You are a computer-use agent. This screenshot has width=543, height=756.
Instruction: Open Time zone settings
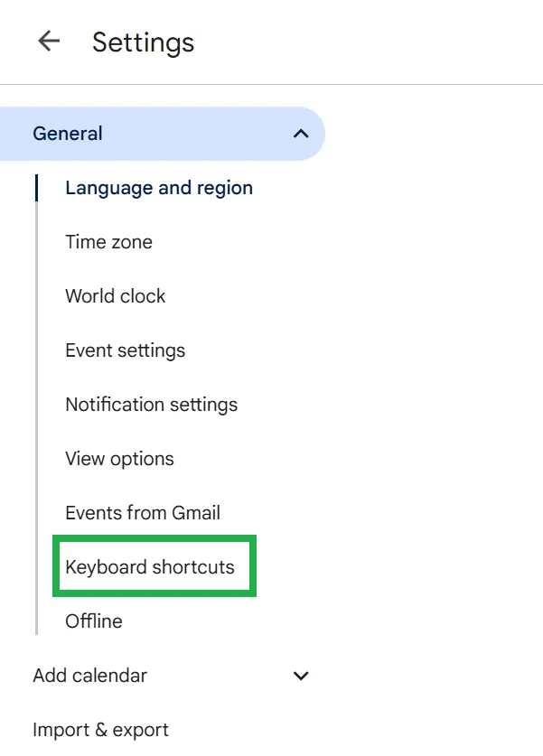point(109,241)
